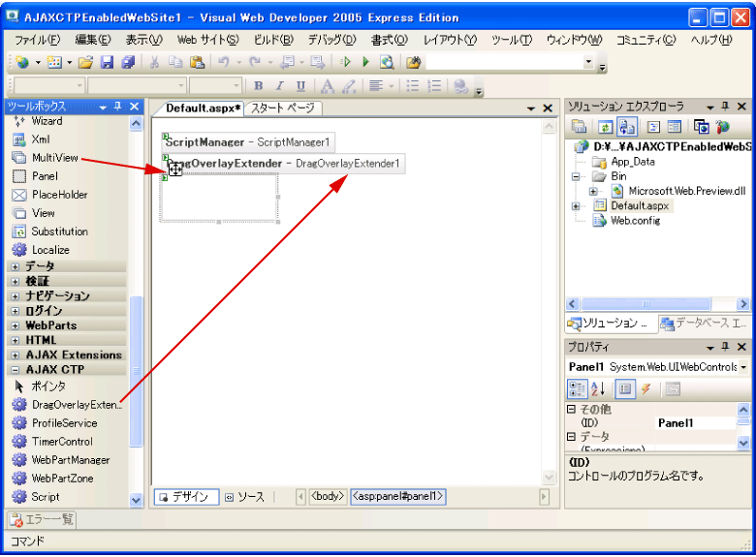This screenshot has width=756, height=557.
Task: Click the (ID) value field Panel1
Action: (x=696, y=423)
